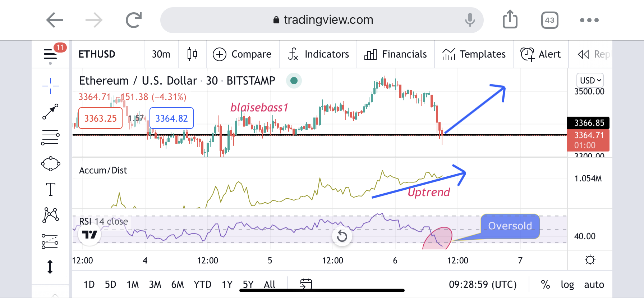Toggle auto scale
The width and height of the screenshot is (644, 298).
coord(594,285)
